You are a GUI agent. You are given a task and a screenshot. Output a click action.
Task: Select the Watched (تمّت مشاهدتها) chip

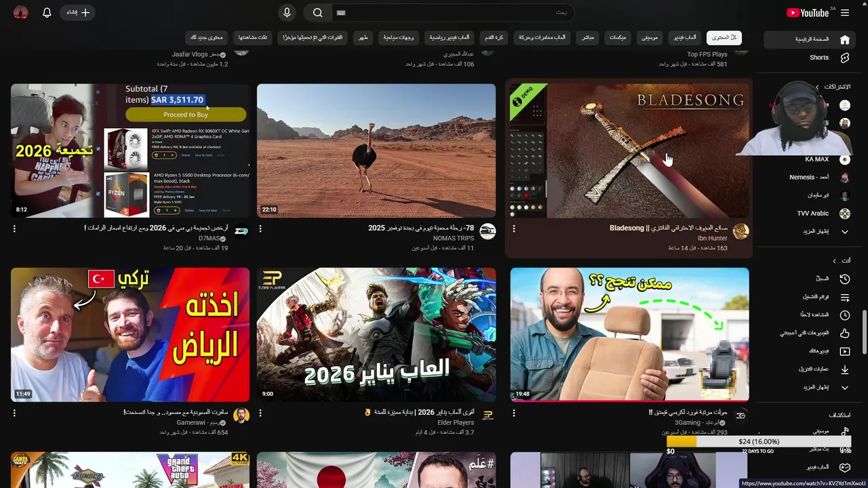pos(252,38)
